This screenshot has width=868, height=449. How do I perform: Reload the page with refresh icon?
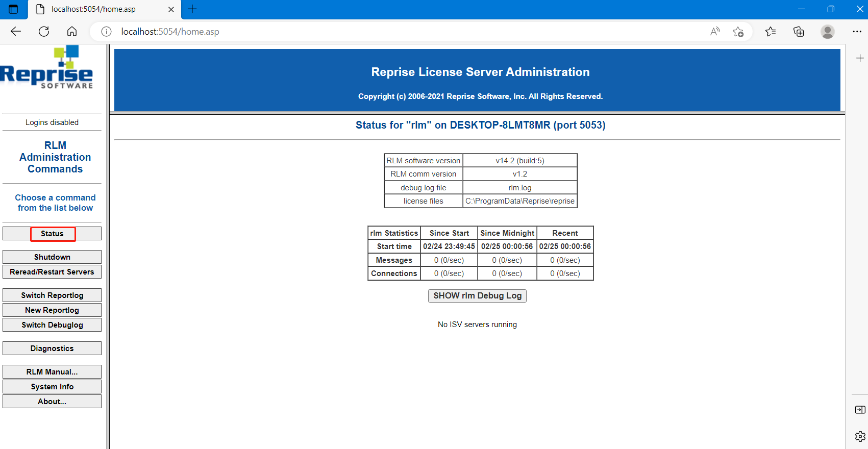(44, 32)
